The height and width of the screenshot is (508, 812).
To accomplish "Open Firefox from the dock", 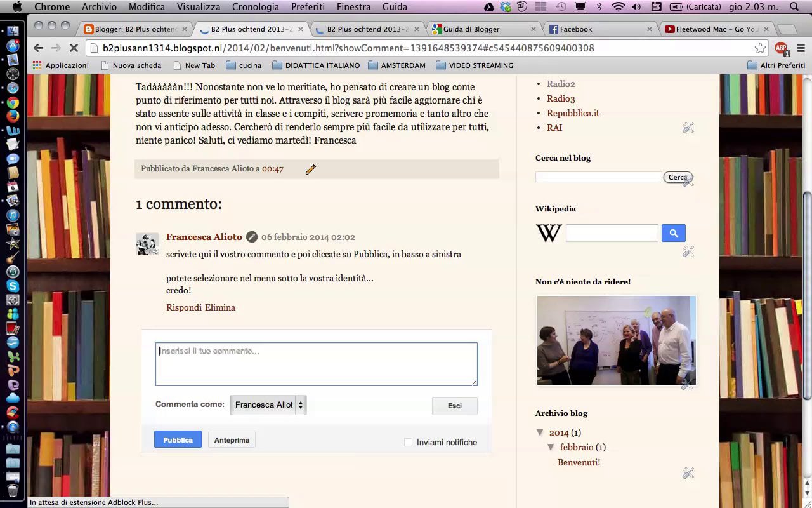I will 13,117.
